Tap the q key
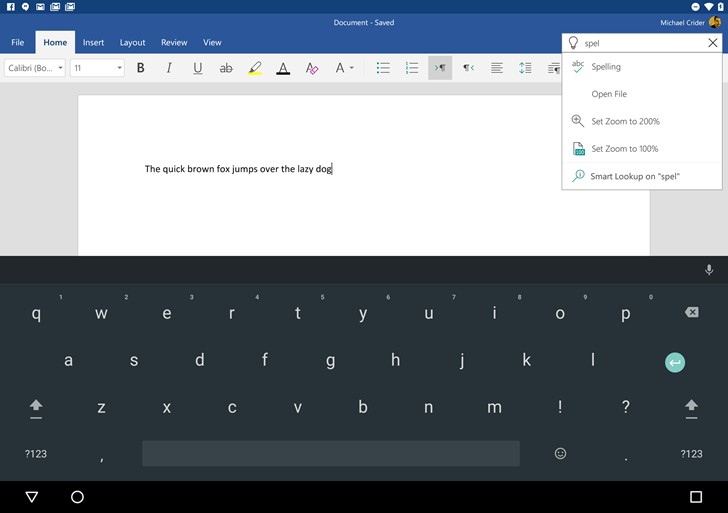Image resolution: width=728 pixels, height=513 pixels. pyautogui.click(x=36, y=313)
